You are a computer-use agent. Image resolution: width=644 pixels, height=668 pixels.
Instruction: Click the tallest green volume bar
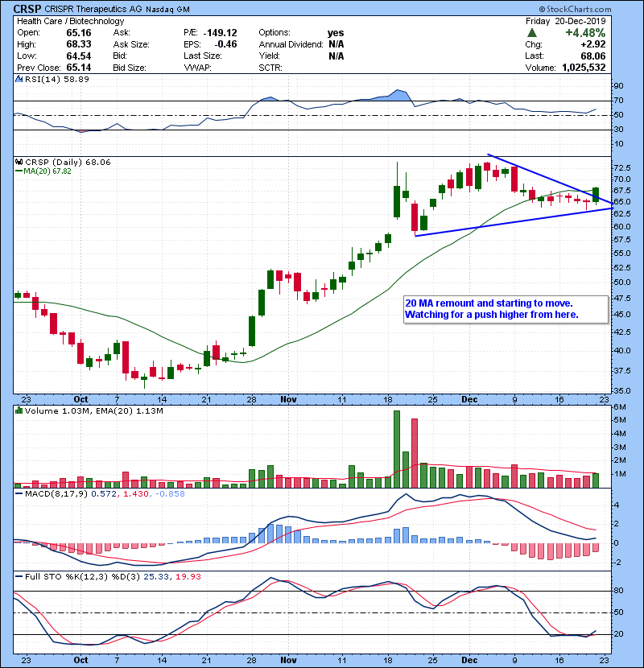click(x=397, y=449)
